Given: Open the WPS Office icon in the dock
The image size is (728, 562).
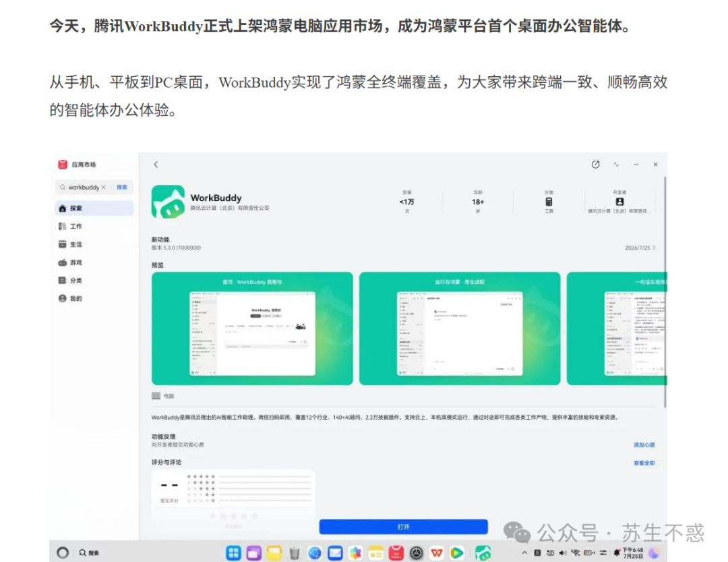Looking at the screenshot, I should click(x=437, y=553).
